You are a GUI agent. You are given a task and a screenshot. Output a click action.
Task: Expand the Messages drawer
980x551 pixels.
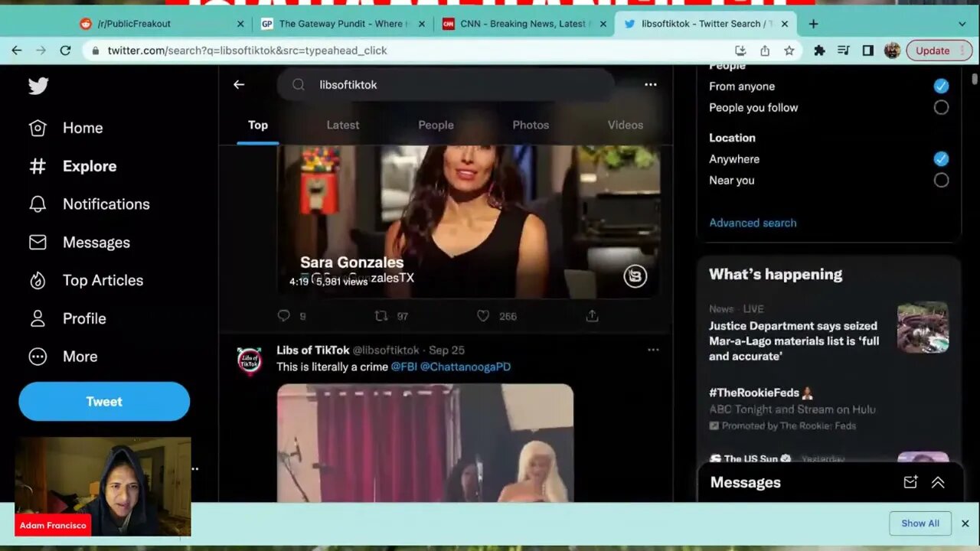938,482
